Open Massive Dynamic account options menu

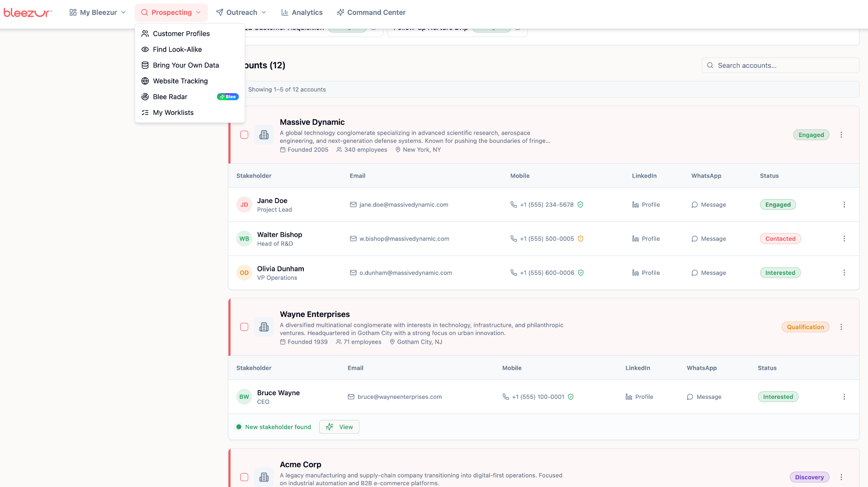[x=841, y=135]
